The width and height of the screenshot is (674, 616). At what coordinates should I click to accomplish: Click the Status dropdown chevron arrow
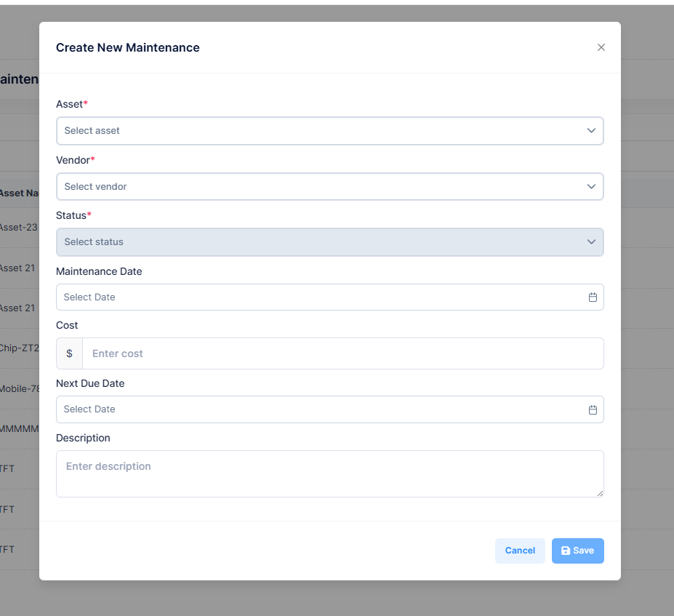pyautogui.click(x=591, y=242)
